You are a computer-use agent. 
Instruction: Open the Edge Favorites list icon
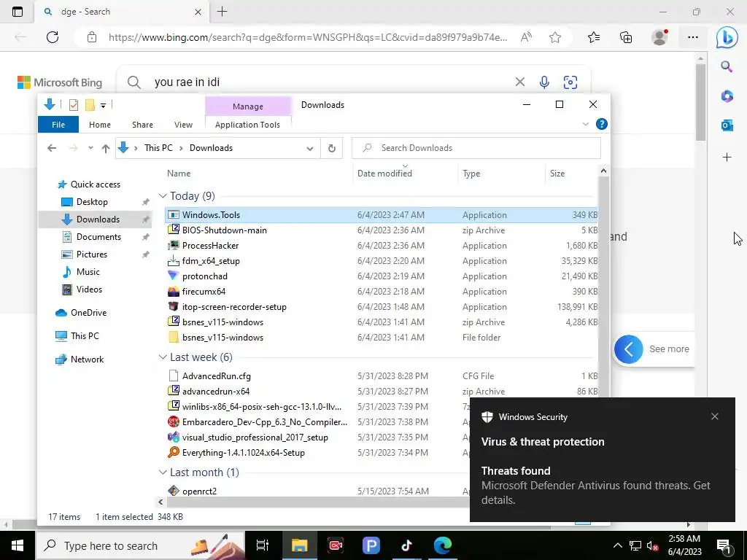(x=594, y=37)
